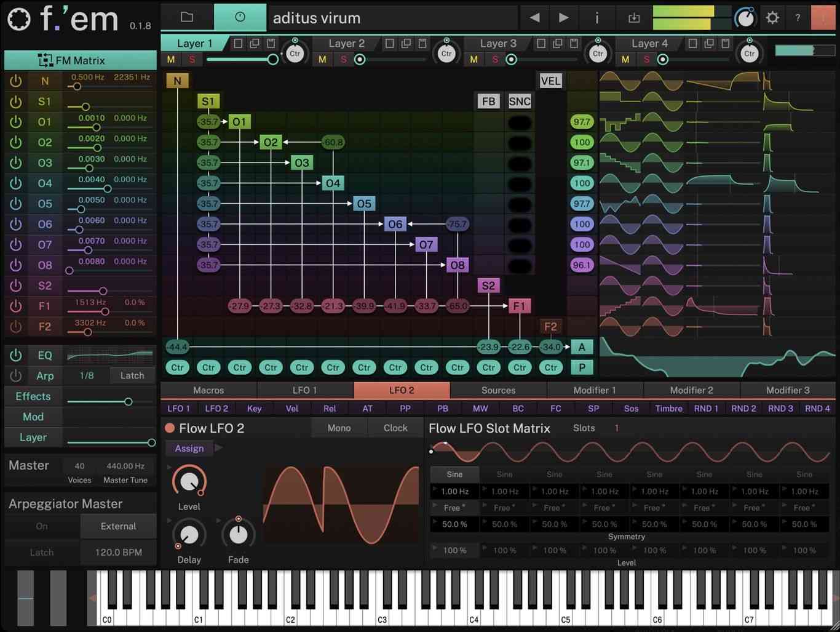The height and width of the screenshot is (632, 840).
Task: Click the Ctr macro knob on Layer 1
Action: click(295, 53)
